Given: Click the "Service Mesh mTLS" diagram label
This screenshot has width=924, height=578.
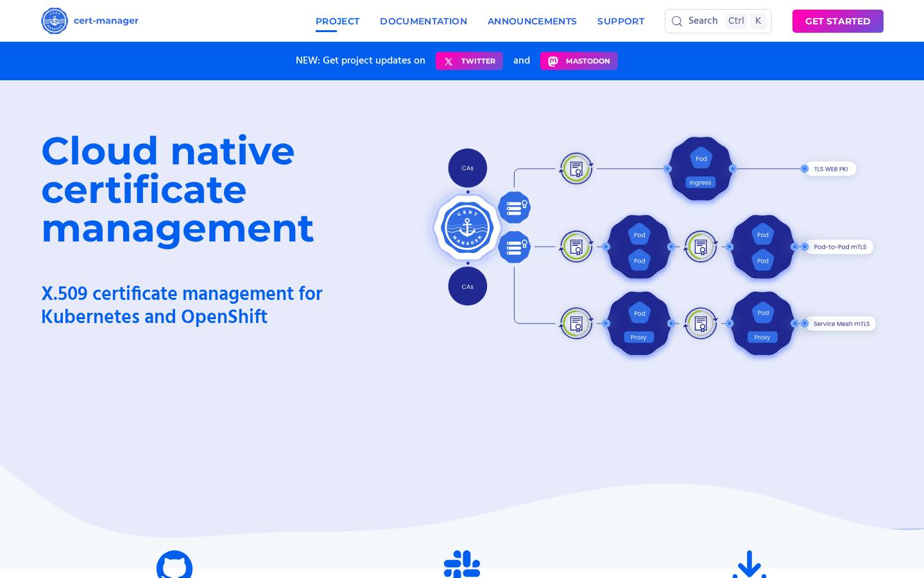Looking at the screenshot, I should 841,324.
